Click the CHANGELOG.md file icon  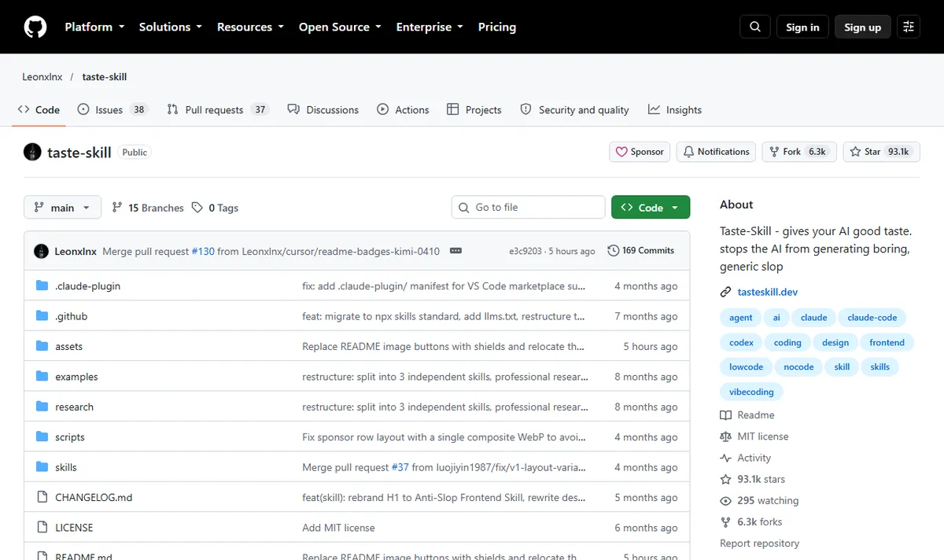(x=42, y=497)
